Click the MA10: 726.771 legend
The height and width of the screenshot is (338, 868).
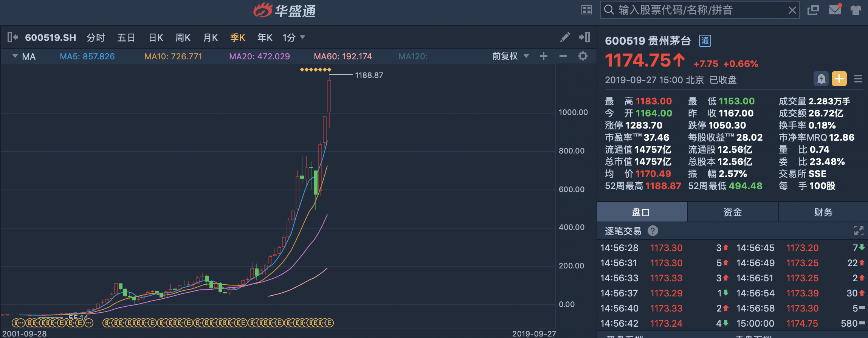point(173,57)
